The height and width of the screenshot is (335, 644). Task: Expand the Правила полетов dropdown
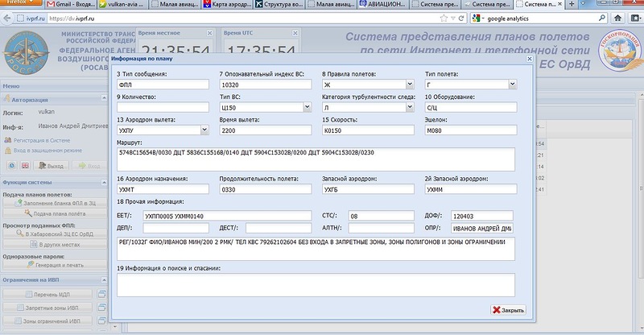click(411, 84)
